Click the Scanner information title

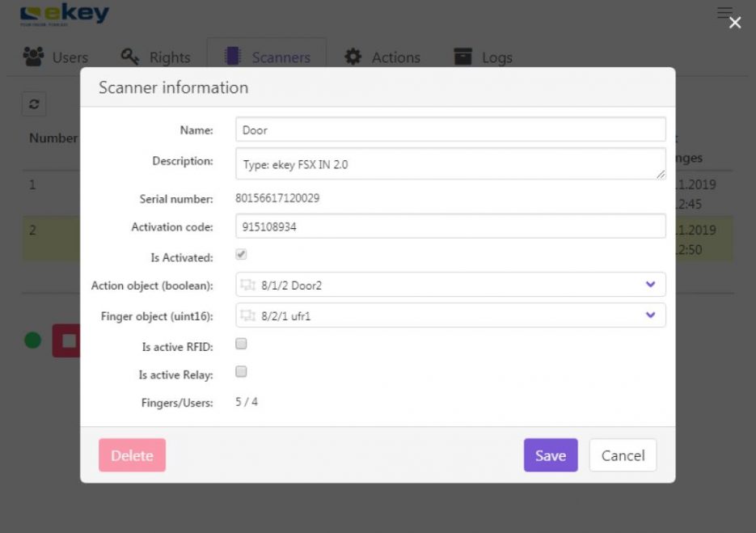pyautogui.click(x=174, y=88)
